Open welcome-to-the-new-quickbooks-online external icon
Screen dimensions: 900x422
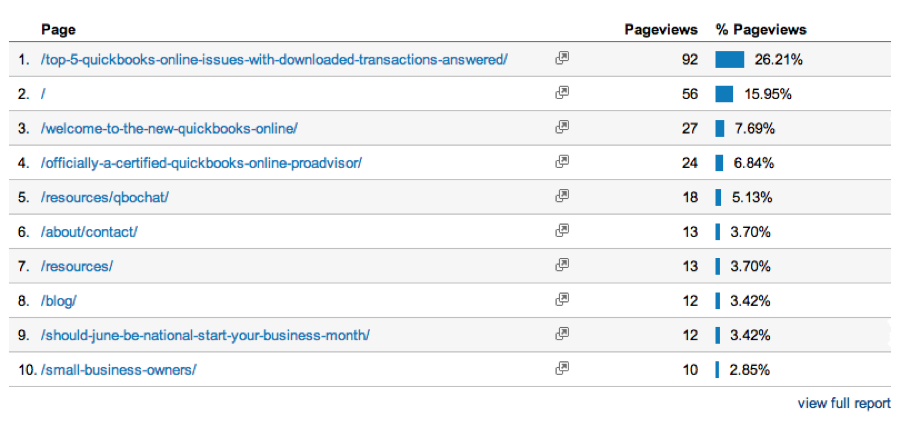tap(562, 127)
